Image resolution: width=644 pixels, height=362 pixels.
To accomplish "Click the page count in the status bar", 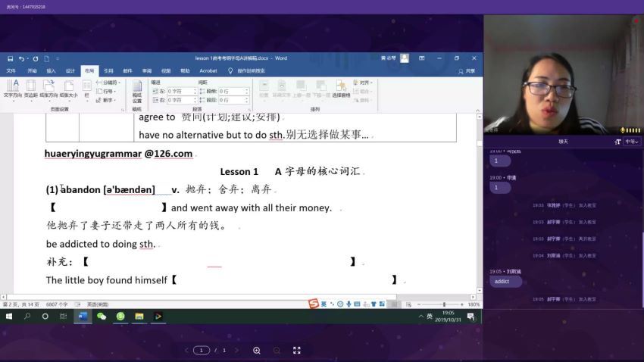I will (x=21, y=304).
